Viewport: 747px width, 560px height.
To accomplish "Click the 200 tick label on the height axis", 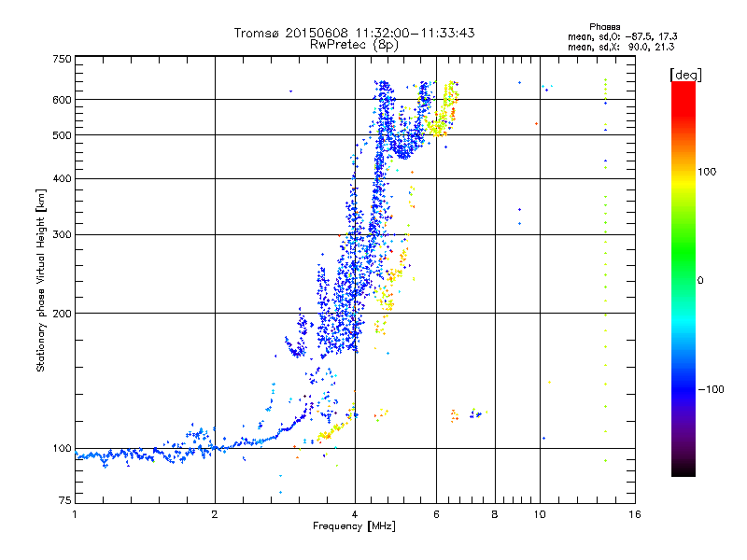I will [x=62, y=314].
